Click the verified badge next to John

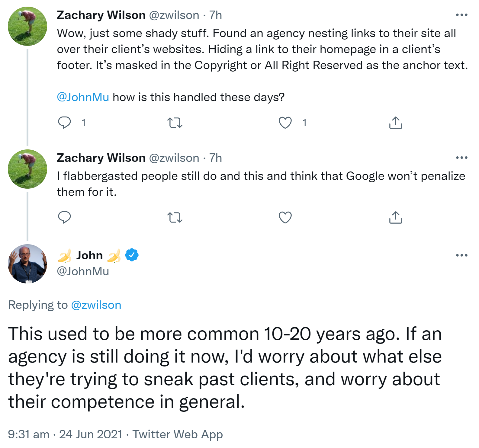131,255
